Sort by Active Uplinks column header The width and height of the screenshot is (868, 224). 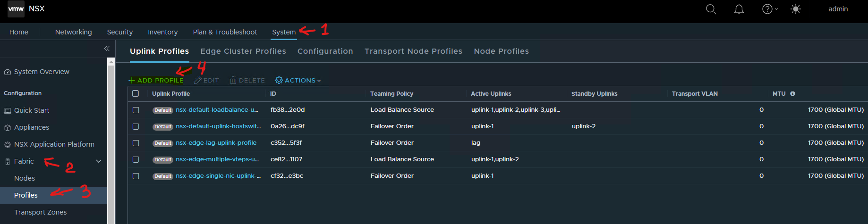coord(491,94)
